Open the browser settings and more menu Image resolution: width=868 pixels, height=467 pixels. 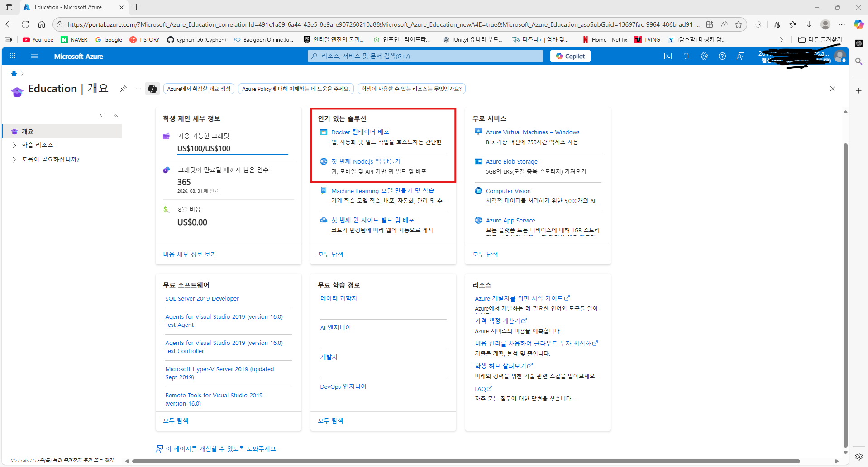[x=842, y=24]
